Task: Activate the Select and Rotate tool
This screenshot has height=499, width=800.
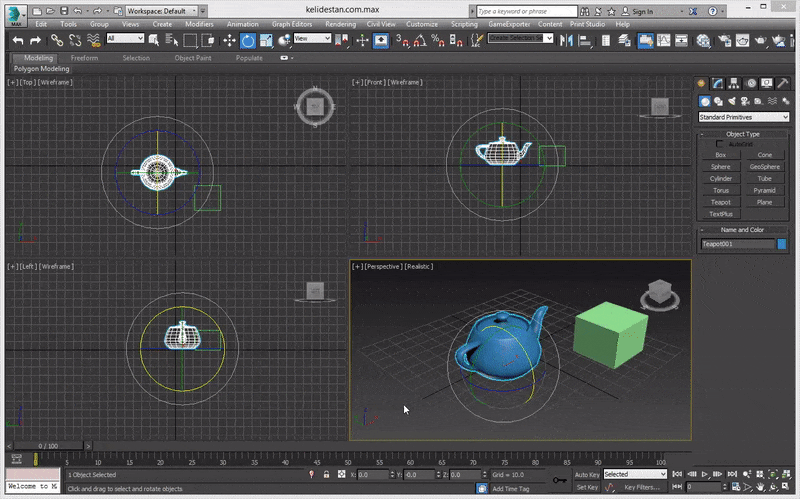Action: [x=247, y=40]
